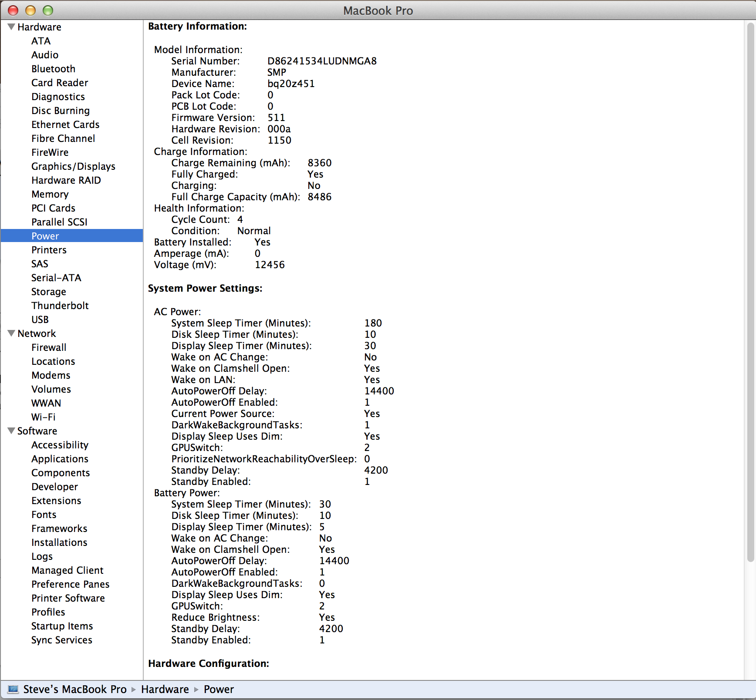Click the Voltage value 12456

[270, 265]
